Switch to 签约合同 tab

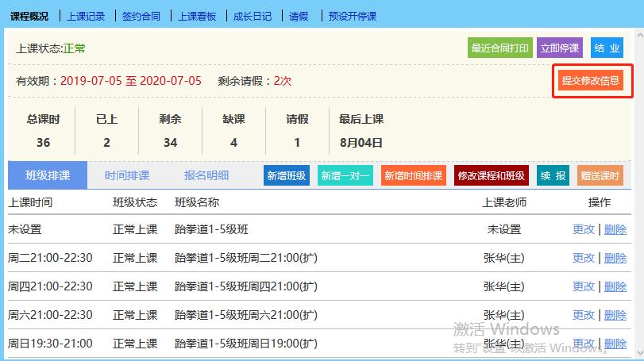[x=141, y=16]
